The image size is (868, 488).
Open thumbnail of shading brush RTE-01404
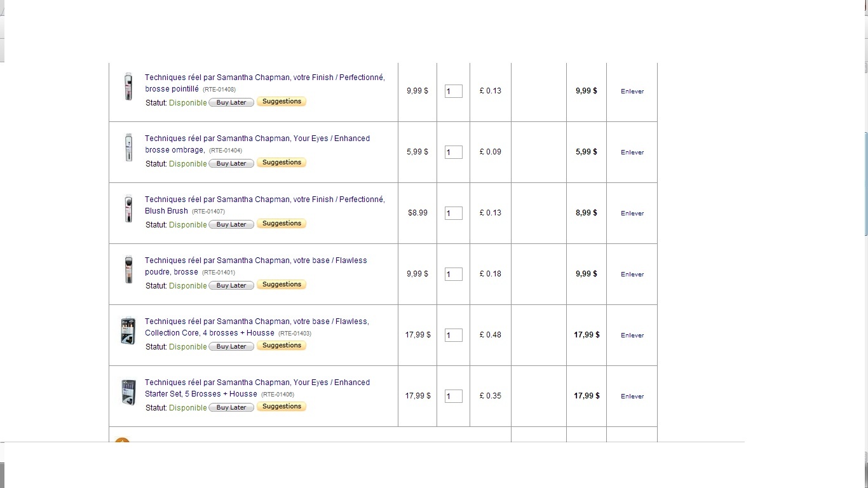(128, 147)
